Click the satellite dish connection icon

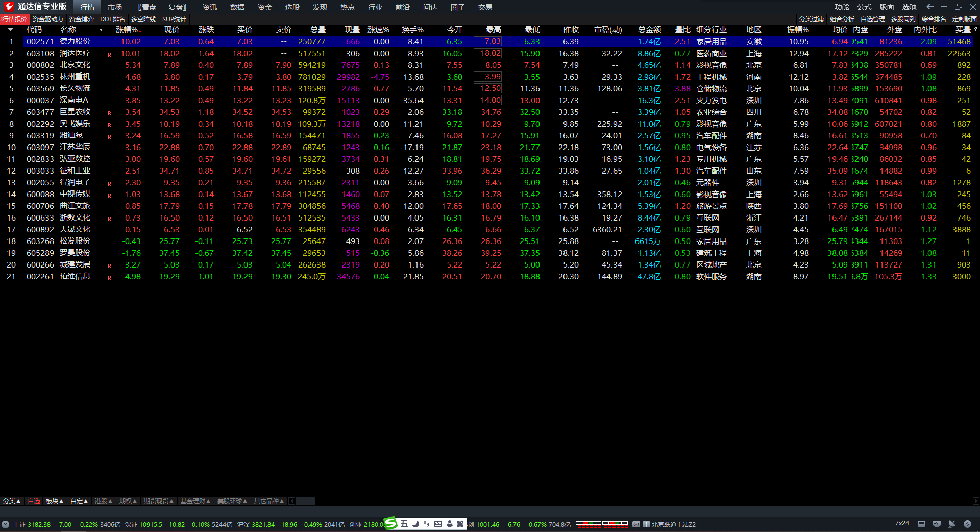tap(952, 524)
